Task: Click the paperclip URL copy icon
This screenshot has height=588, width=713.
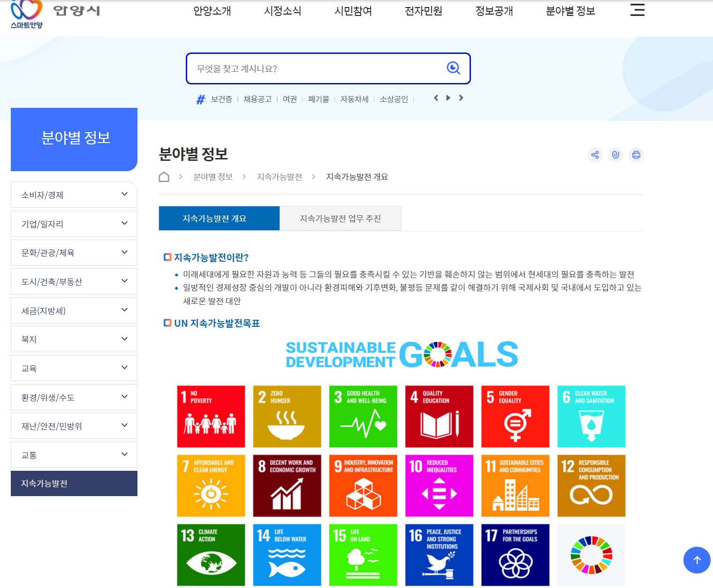Action: click(x=615, y=155)
